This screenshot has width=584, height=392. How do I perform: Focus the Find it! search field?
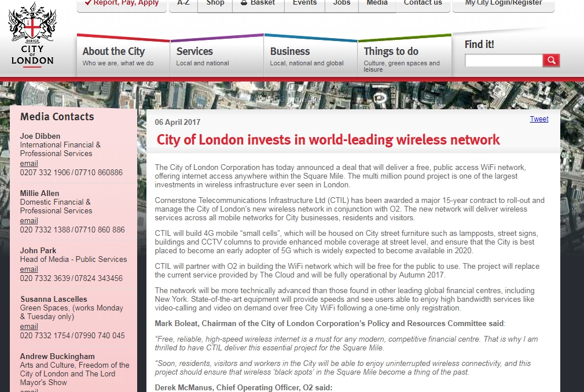(504, 60)
